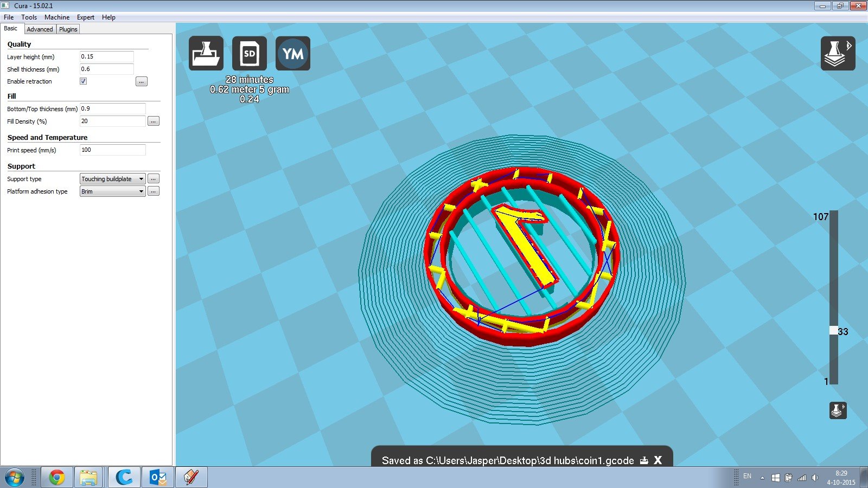This screenshot has height=488, width=868.
Task: Click the Quality section heading
Action: (x=19, y=44)
